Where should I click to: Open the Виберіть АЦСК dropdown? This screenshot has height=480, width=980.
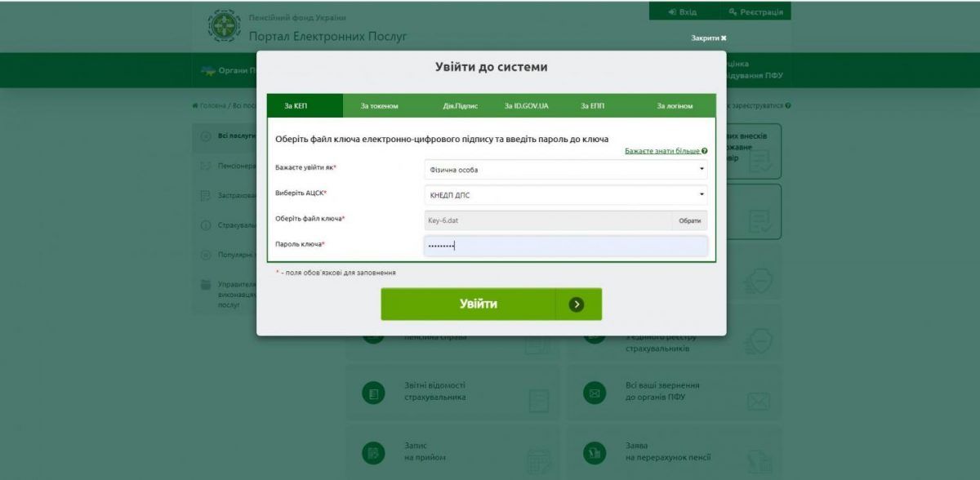click(564, 194)
